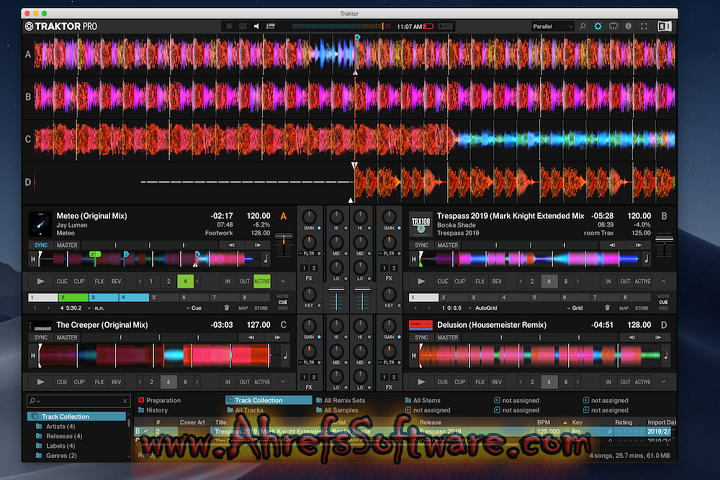Enable FLX flux mode on Deck A

[99, 281]
